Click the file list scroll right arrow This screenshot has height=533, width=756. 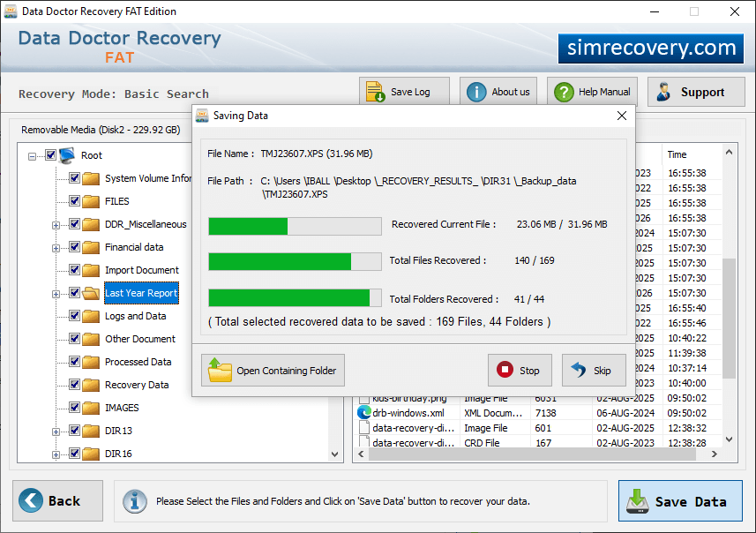(715, 454)
